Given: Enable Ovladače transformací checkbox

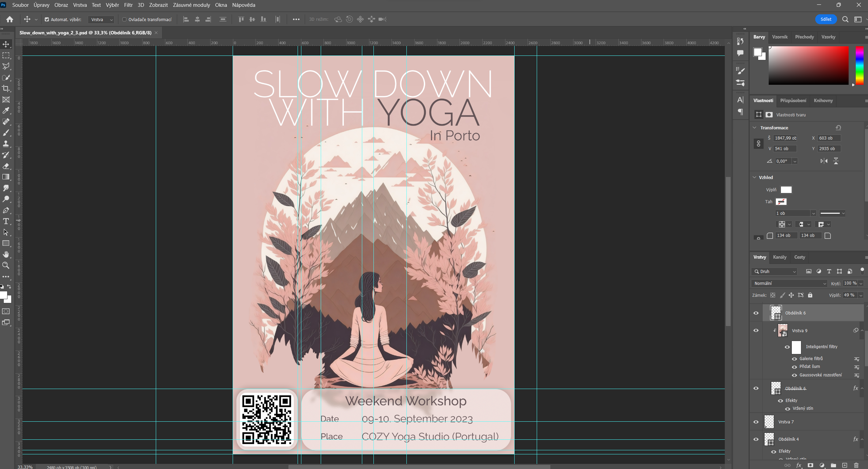Looking at the screenshot, I should pos(124,19).
